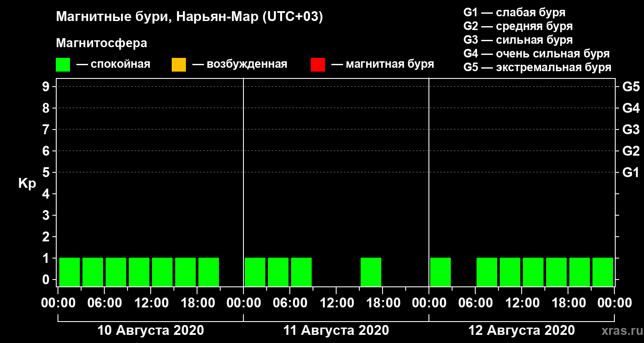Click the 10 Августа bar spanning 18:00–21:00
The width and height of the screenshot is (644, 343).
click(209, 272)
